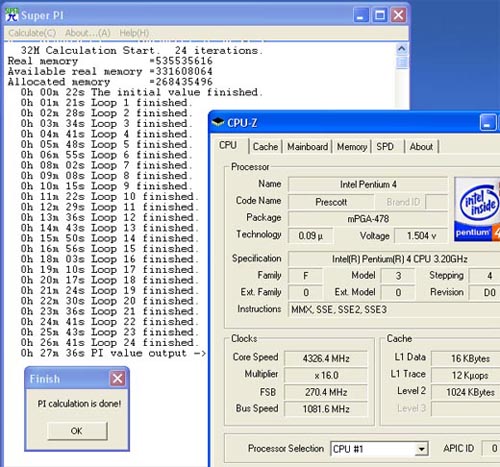Click the Family value F
Image resolution: width=500 pixels, height=467 pixels.
click(306, 276)
